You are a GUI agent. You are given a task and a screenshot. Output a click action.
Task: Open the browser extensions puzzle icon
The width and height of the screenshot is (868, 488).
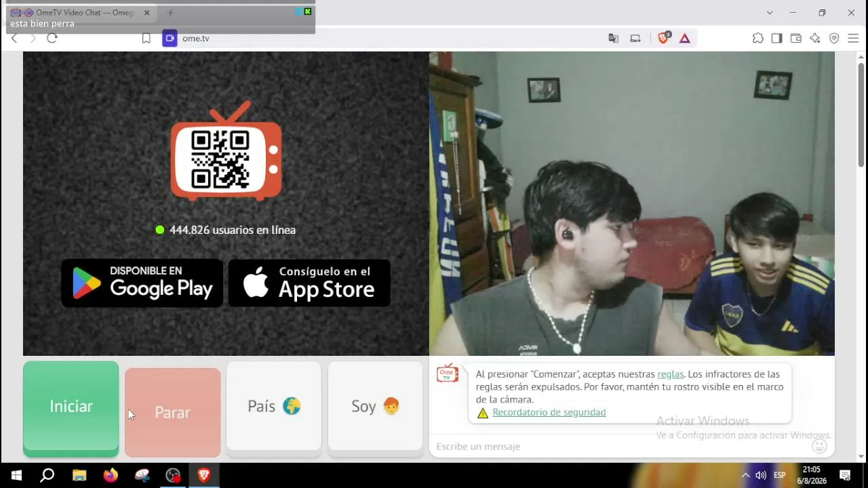point(758,39)
